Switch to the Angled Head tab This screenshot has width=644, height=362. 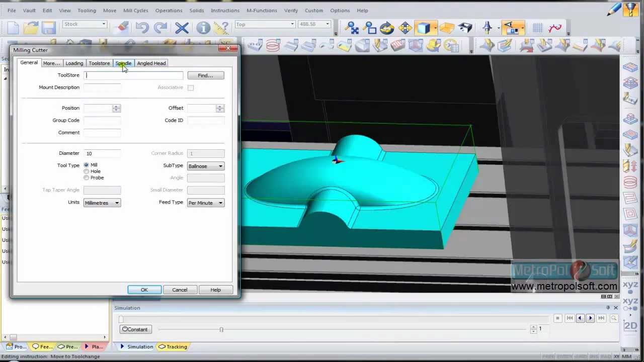coord(151,63)
